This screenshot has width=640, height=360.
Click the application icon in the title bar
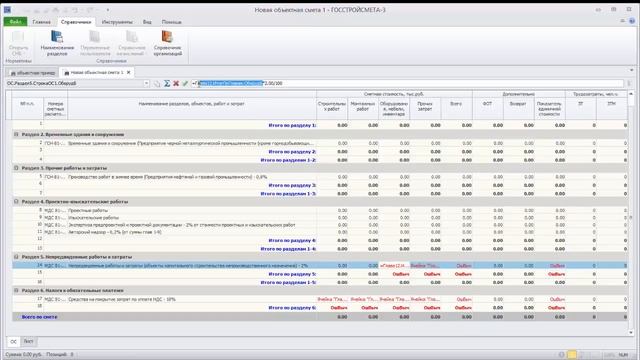click(x=7, y=9)
